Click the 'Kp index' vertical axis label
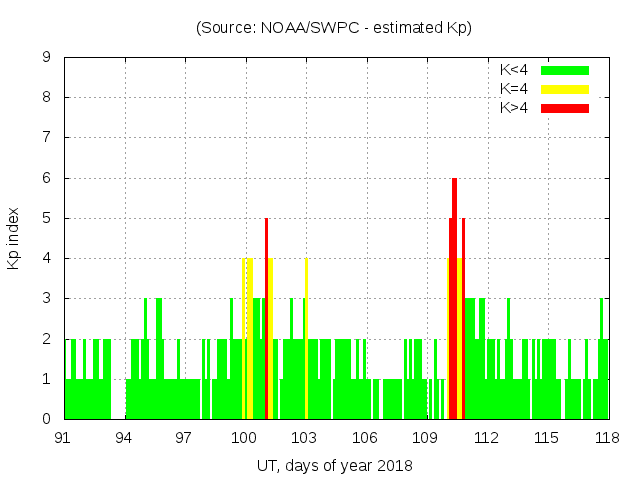Screen dimensions: 640x480 coord(14,238)
